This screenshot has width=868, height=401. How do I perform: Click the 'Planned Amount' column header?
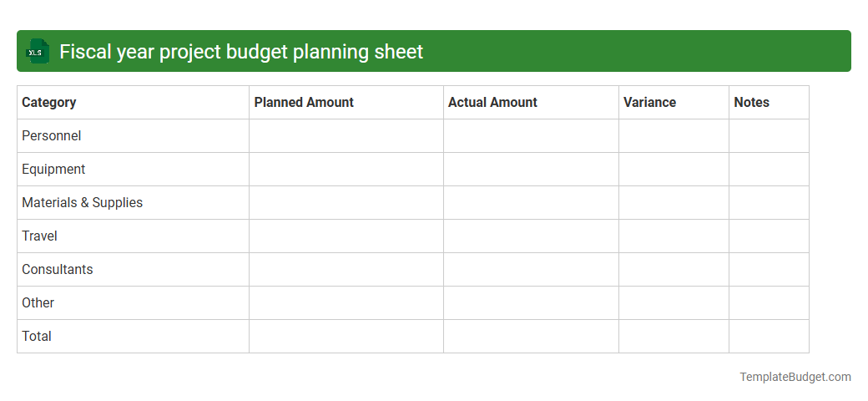(x=346, y=103)
